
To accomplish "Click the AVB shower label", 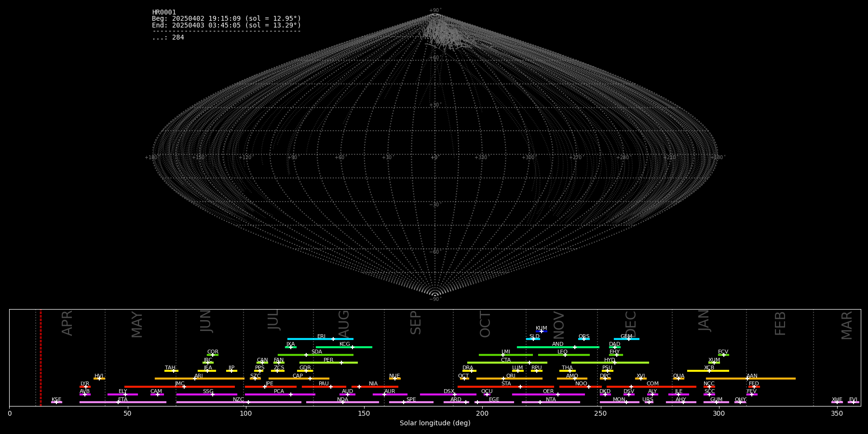I will pyautogui.click(x=85, y=392).
